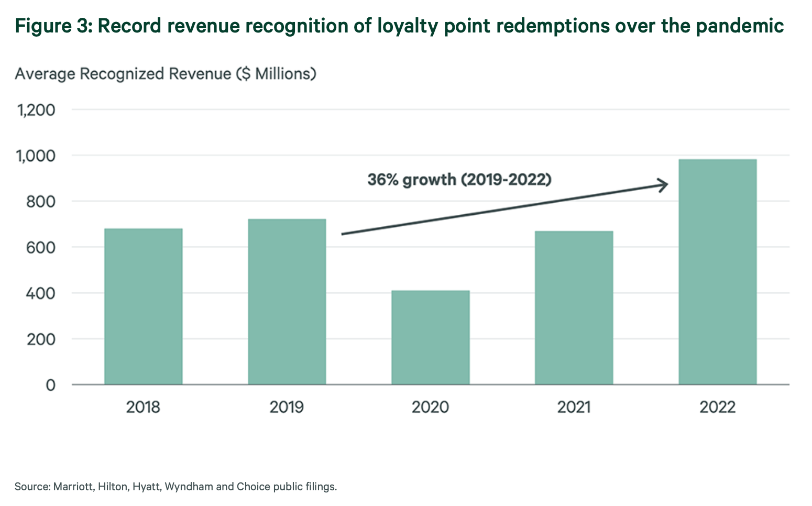Select the 2020 bar, the shortest one

pos(430,337)
